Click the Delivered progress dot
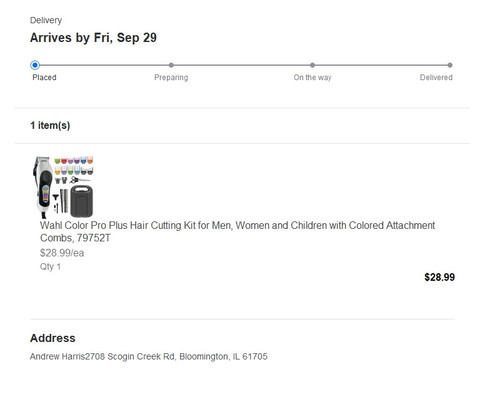Viewport: 500px width, 404px height. pos(450,65)
